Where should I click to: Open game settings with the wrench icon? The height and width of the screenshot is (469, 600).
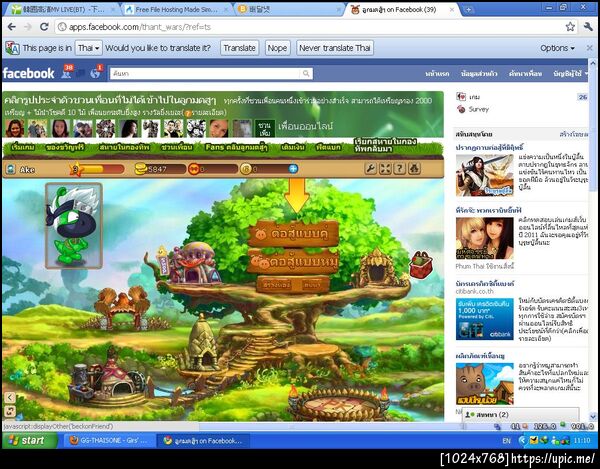click(x=370, y=168)
